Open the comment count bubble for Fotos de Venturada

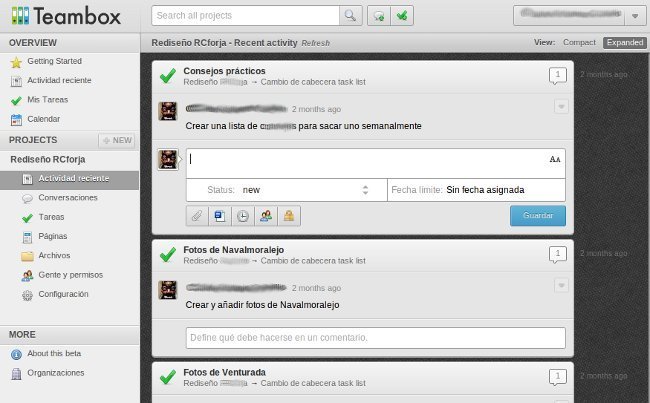[x=558, y=377]
